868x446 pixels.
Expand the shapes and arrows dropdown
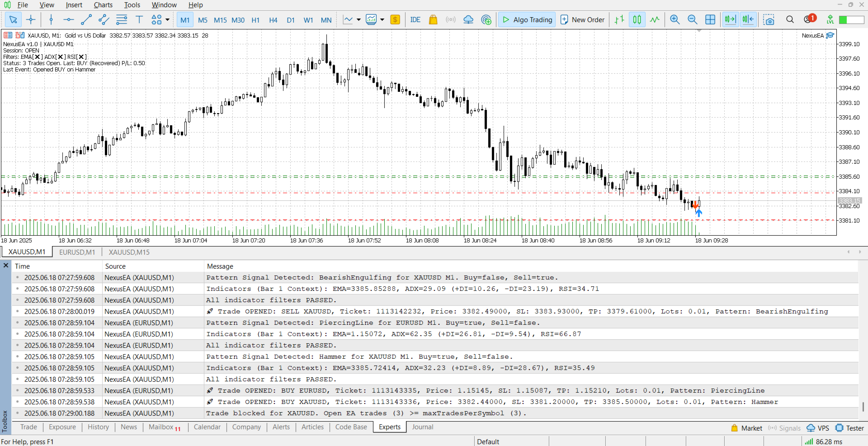[167, 20]
